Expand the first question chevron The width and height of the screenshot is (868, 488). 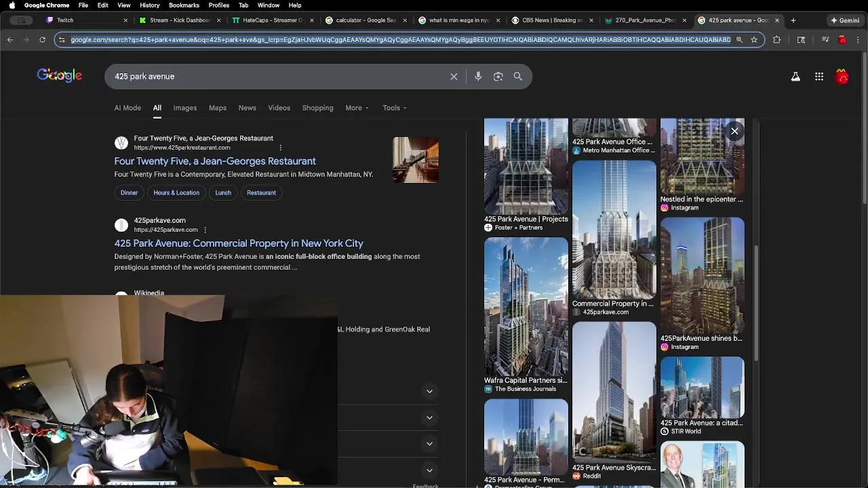(x=429, y=391)
